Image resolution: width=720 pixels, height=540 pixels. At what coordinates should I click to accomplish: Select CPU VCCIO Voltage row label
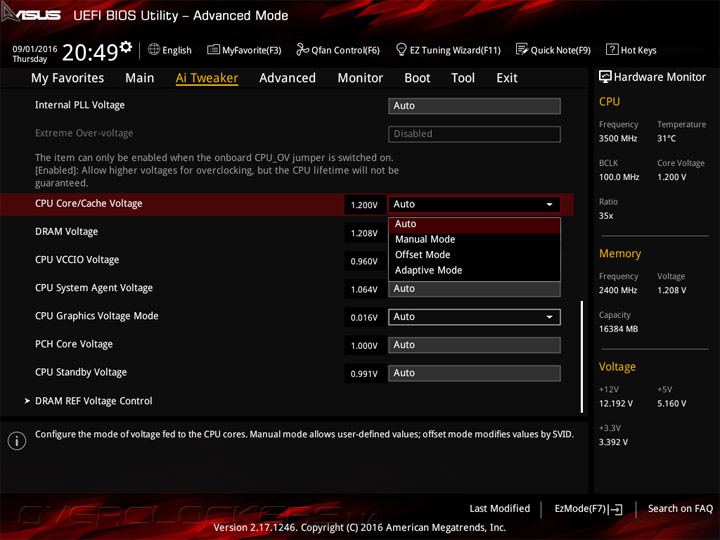[77, 260]
